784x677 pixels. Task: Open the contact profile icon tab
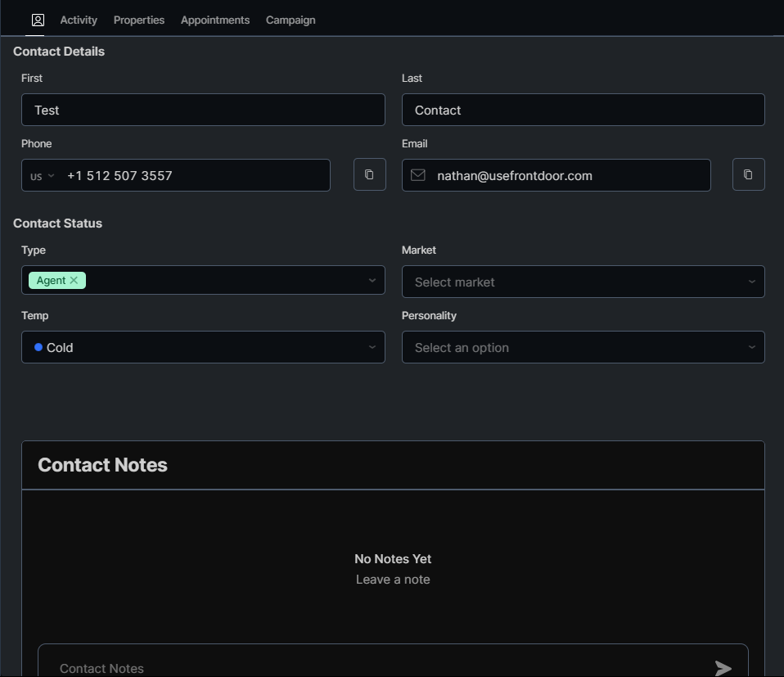pos(38,20)
